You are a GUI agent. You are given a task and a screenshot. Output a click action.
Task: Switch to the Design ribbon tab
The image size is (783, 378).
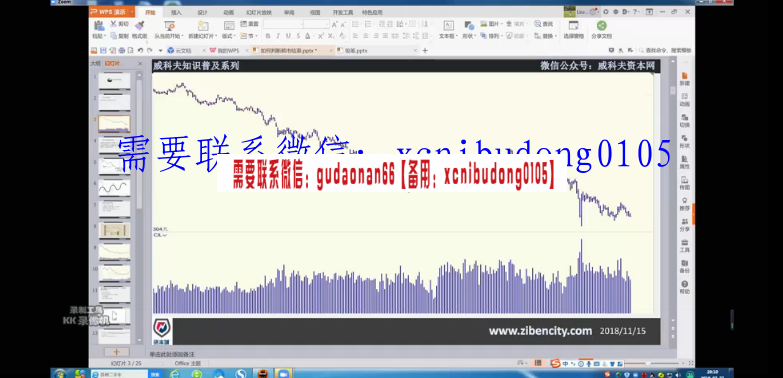tap(202, 12)
